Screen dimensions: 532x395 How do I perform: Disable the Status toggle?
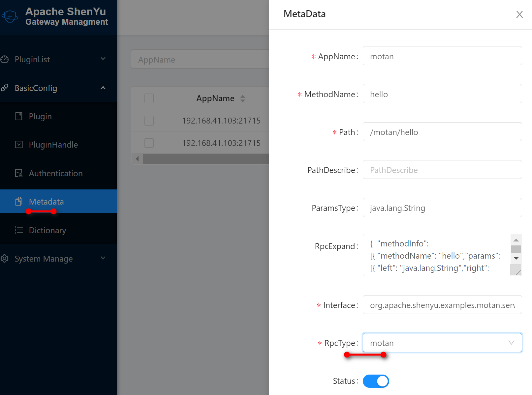376,381
